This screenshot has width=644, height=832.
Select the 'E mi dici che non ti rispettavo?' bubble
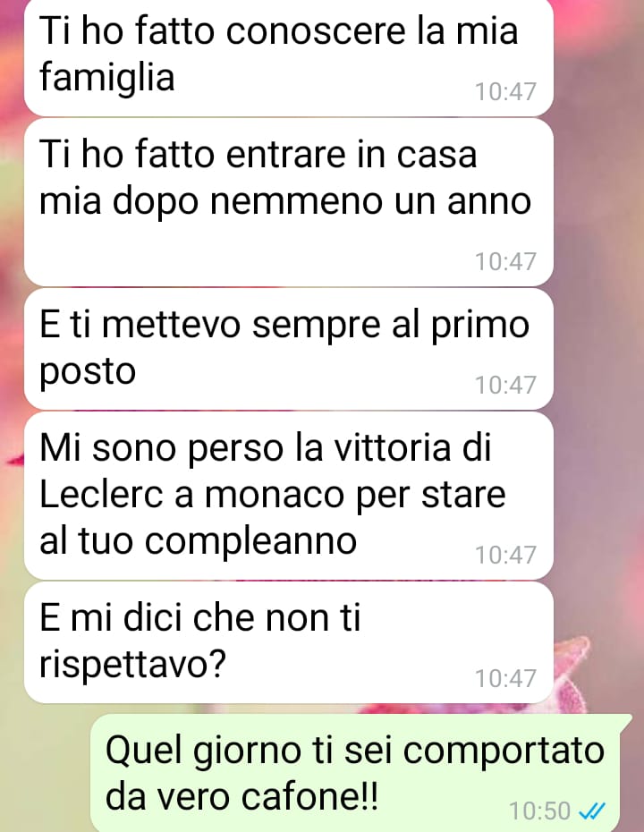coord(289,642)
